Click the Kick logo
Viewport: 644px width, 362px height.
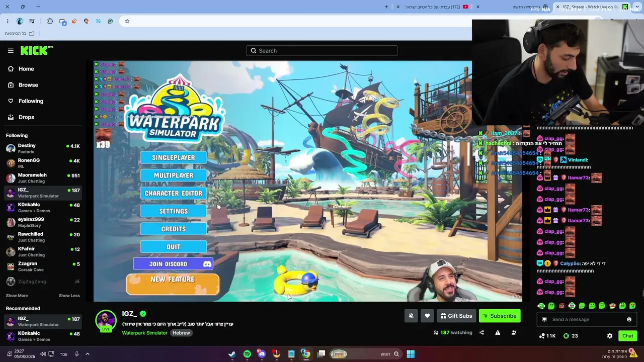point(37,50)
